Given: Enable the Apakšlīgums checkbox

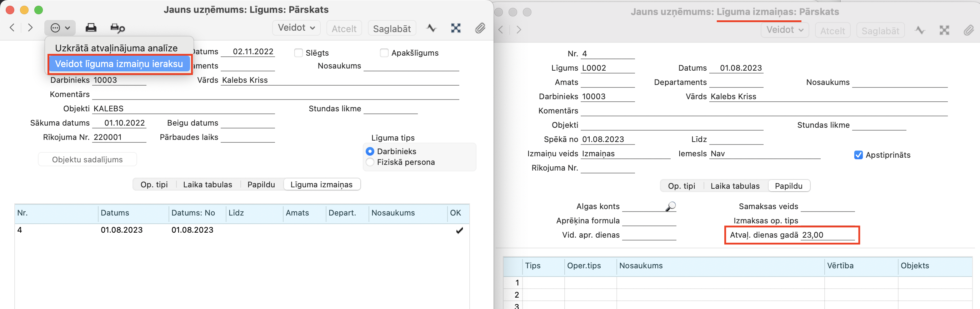Looking at the screenshot, I should click(x=384, y=53).
